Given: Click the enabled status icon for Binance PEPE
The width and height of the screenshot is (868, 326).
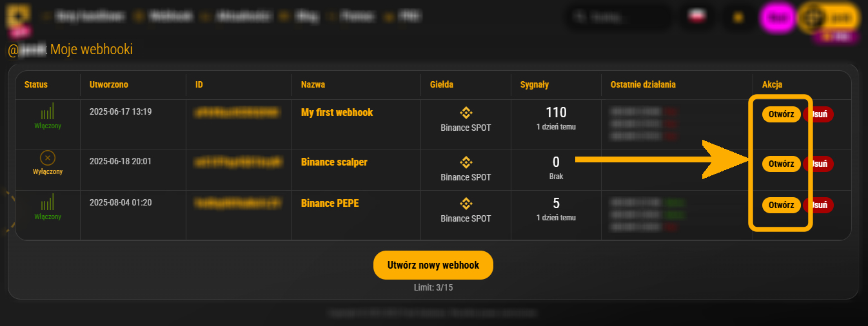Looking at the screenshot, I should tap(48, 202).
